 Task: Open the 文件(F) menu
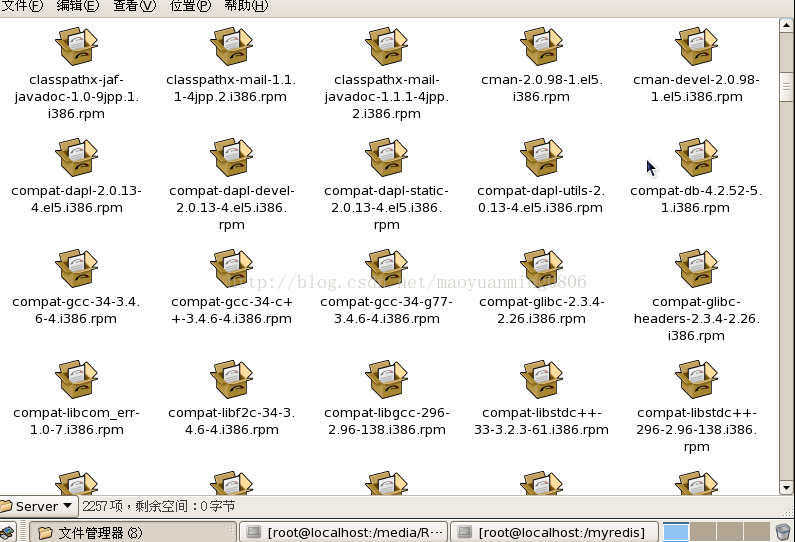(x=22, y=6)
